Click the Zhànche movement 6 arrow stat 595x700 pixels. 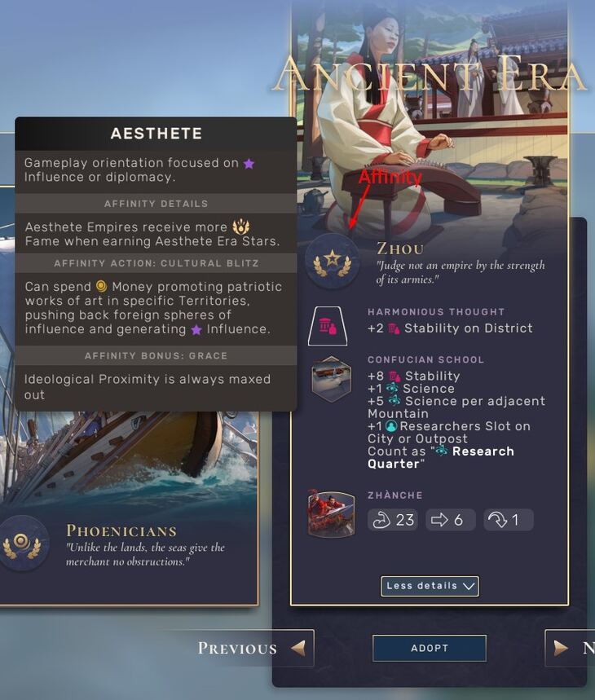451,520
